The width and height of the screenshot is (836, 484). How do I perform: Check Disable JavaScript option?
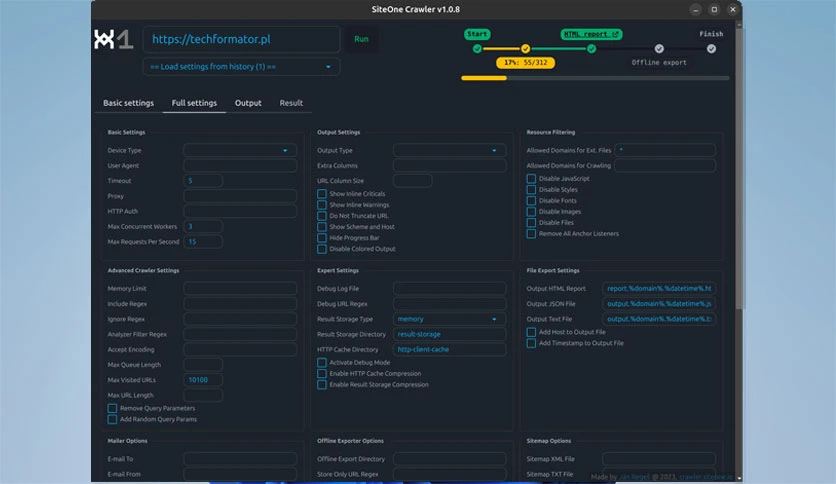[x=531, y=179]
